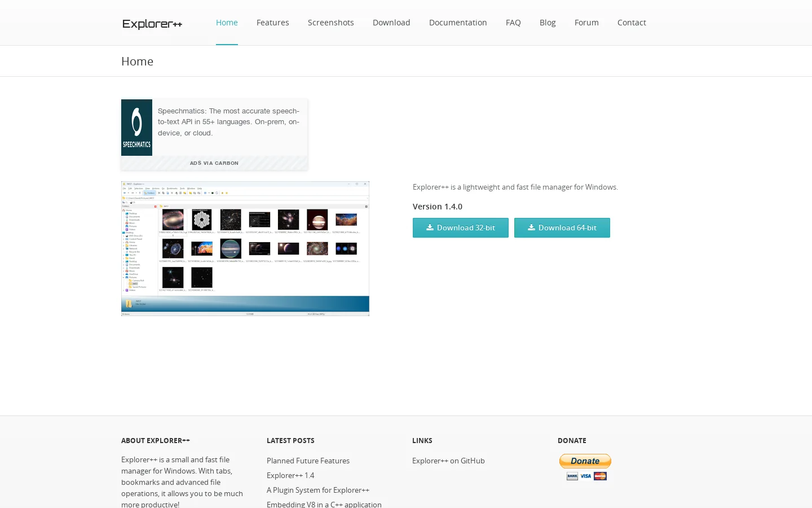This screenshot has width=812, height=508.
Task: Open the Home navigation tab
Action: pos(227,23)
